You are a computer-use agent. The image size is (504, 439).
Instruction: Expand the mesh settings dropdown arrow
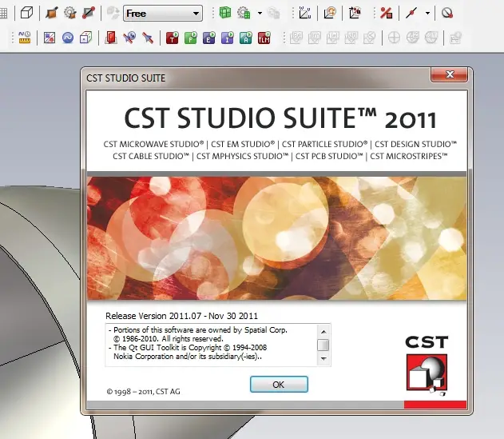(260, 14)
